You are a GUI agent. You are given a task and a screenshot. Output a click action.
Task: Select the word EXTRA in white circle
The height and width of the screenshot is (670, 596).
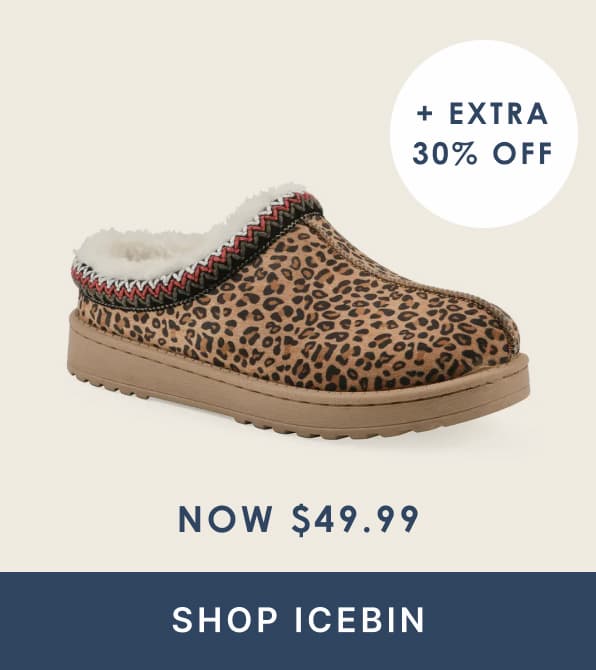(x=498, y=114)
